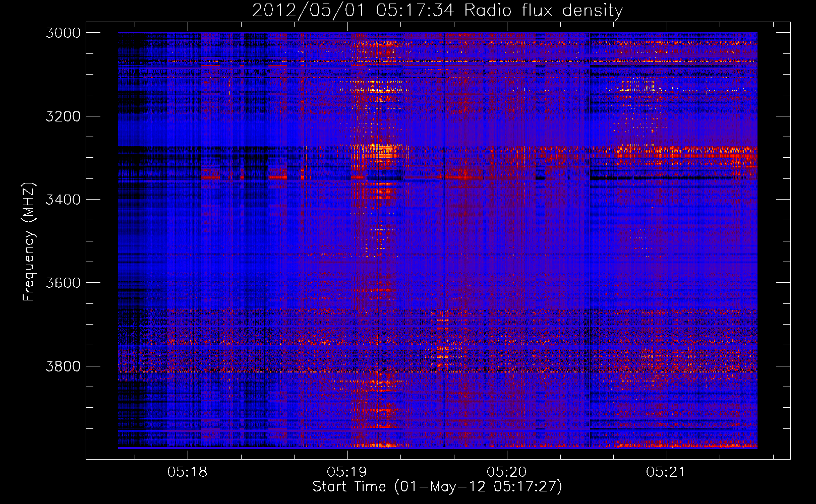The image size is (816, 504).
Task: Select the 3600 frequency tick label
Action: tap(63, 283)
